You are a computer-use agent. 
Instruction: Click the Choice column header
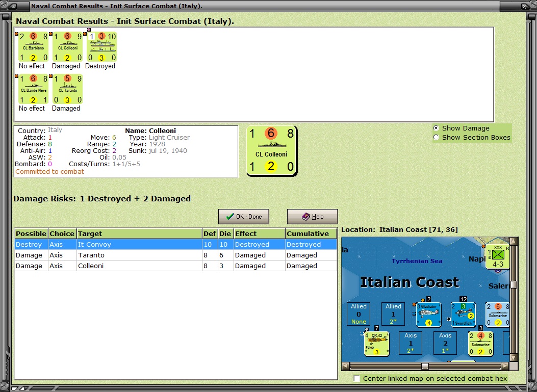(x=62, y=233)
